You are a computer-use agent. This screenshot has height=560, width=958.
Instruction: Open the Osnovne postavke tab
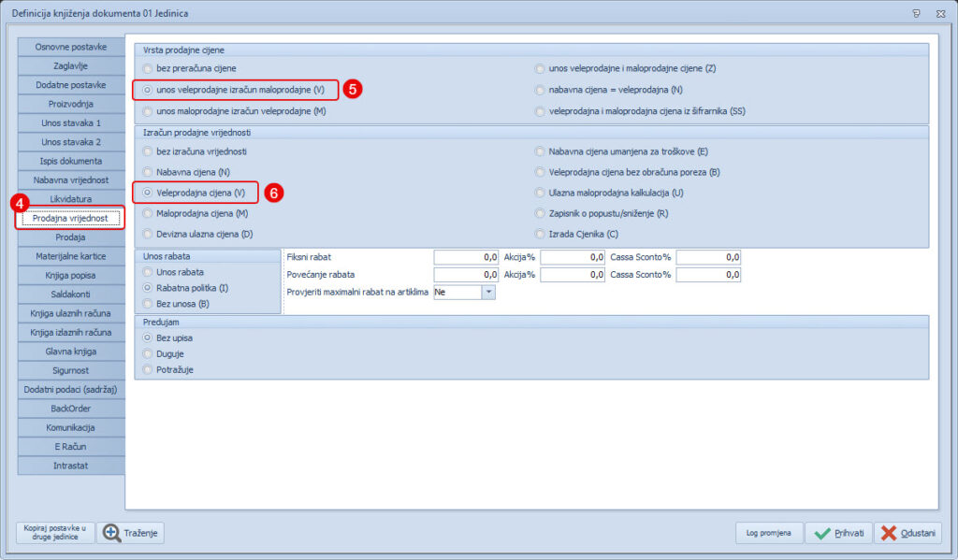pos(71,47)
